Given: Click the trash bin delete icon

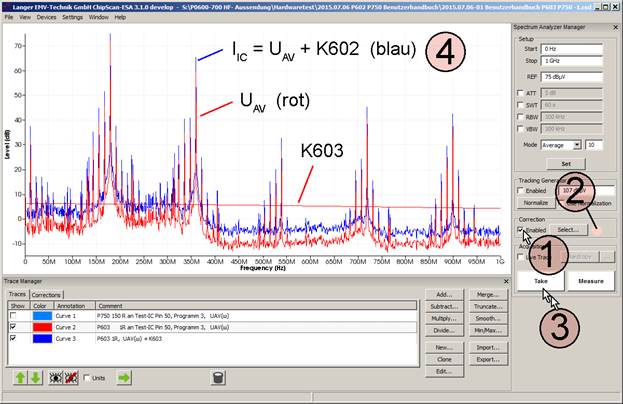Looking at the screenshot, I should pyautogui.click(x=217, y=378).
